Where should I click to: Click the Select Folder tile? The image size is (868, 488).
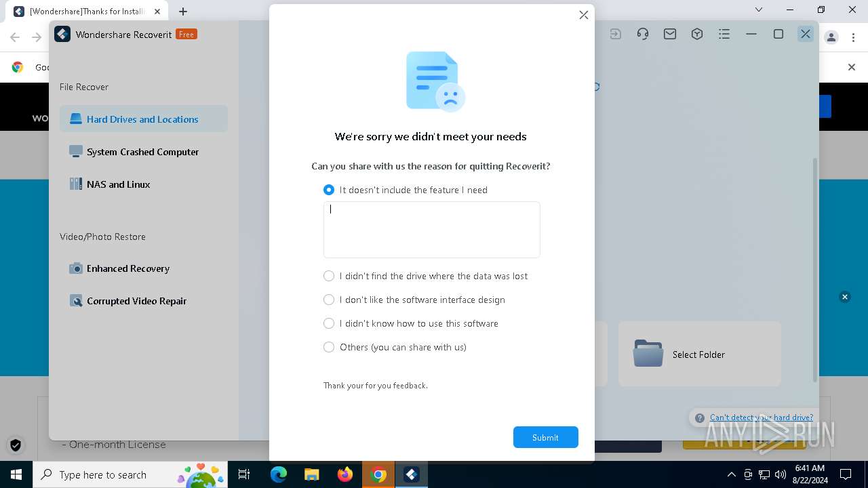tap(700, 354)
